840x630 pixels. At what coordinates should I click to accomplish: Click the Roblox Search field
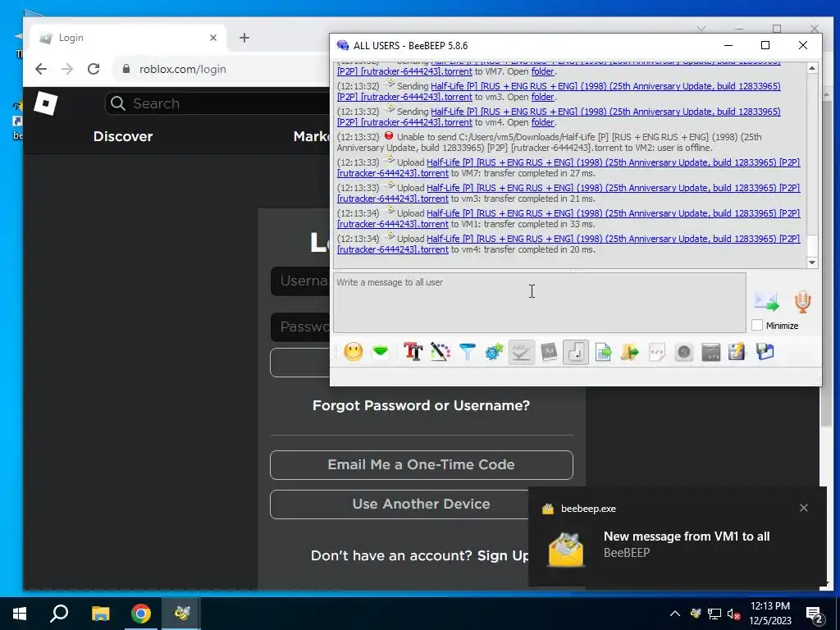pyautogui.click(x=217, y=103)
